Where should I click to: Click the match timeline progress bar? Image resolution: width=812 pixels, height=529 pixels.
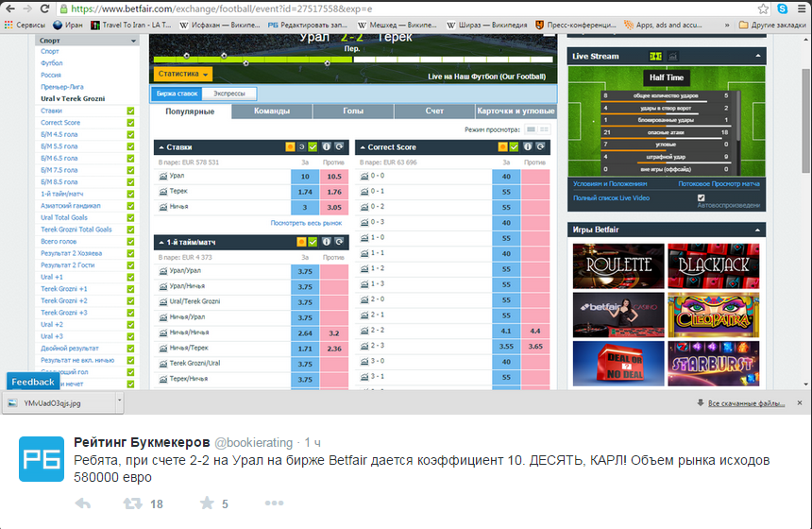pos(353,60)
